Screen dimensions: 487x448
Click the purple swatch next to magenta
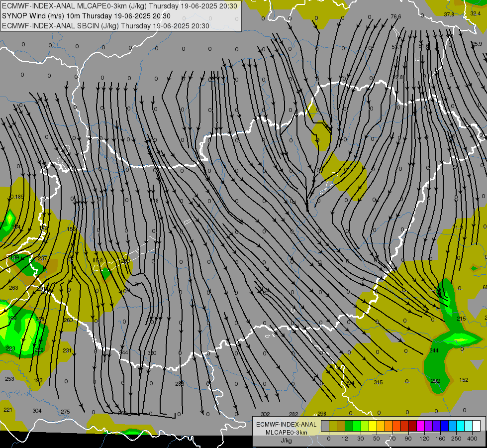[x=429, y=426]
